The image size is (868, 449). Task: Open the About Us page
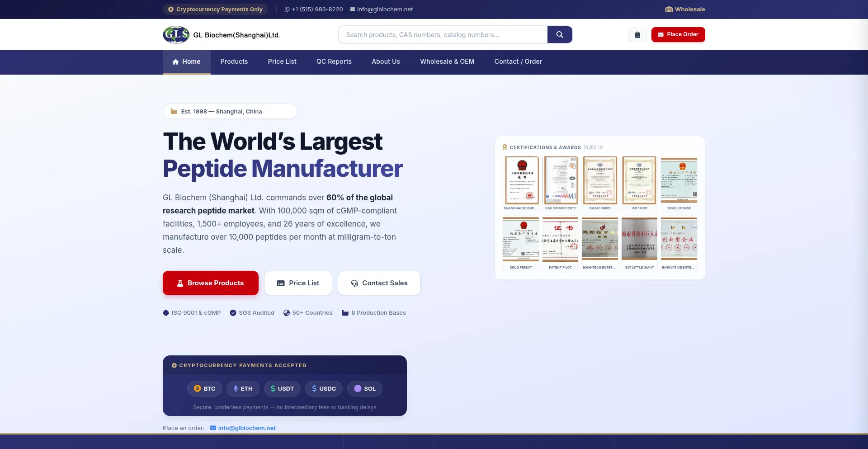pos(386,62)
